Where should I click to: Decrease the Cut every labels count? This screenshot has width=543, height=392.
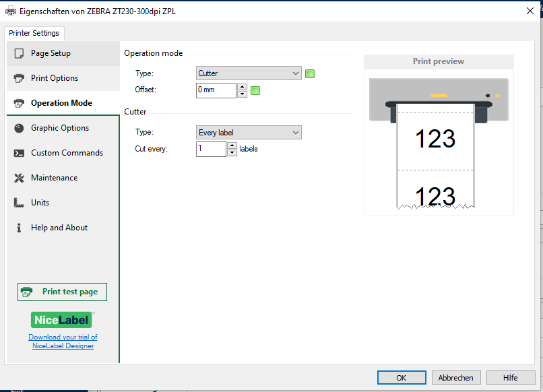point(232,153)
